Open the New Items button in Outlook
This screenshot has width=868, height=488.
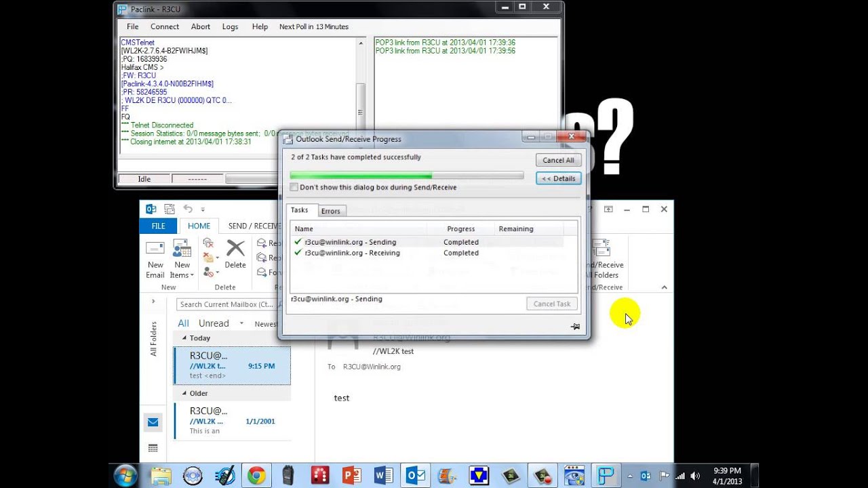(182, 258)
